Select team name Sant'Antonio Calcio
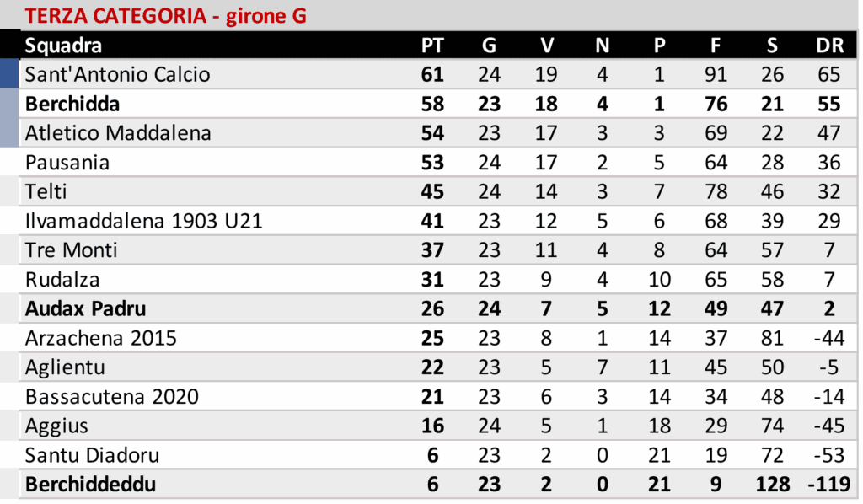 point(117,74)
